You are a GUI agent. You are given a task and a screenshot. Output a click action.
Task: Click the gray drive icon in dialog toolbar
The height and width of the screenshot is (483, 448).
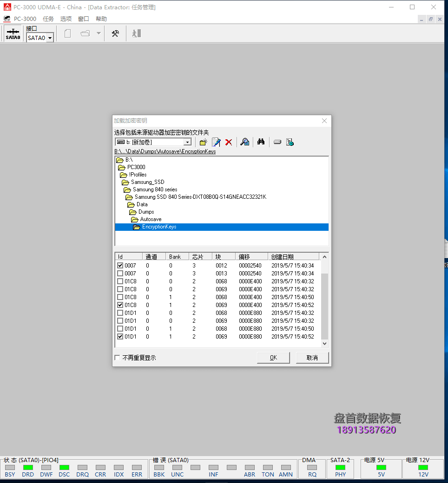coord(277,142)
